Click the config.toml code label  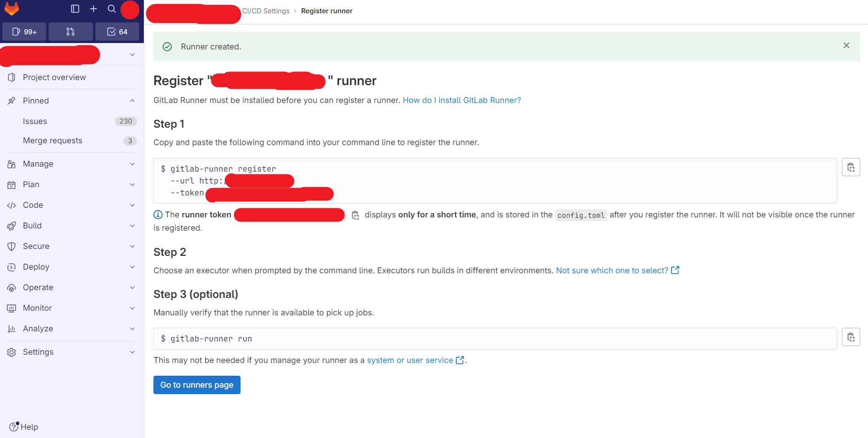click(x=581, y=215)
